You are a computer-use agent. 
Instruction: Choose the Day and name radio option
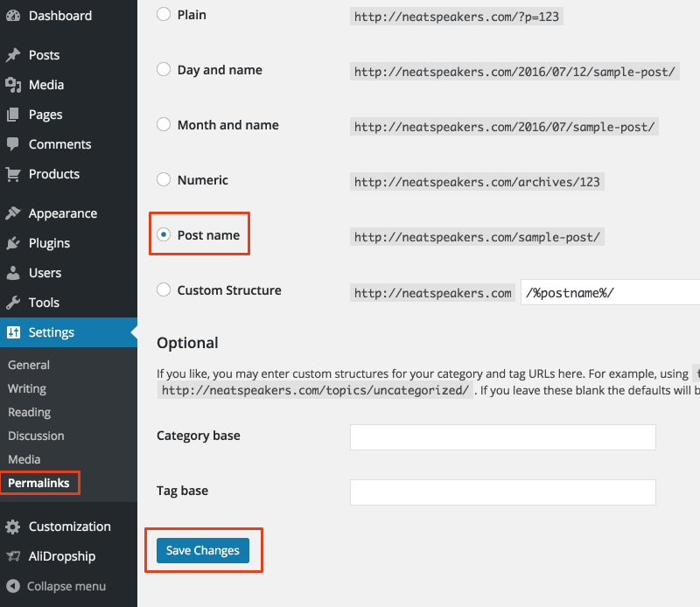[x=164, y=69]
